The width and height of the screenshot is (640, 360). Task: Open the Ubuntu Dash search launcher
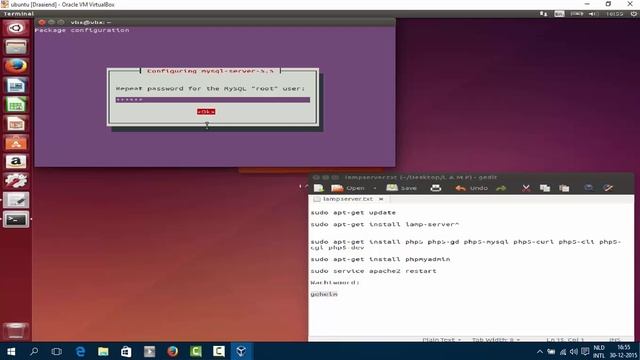coord(16,28)
